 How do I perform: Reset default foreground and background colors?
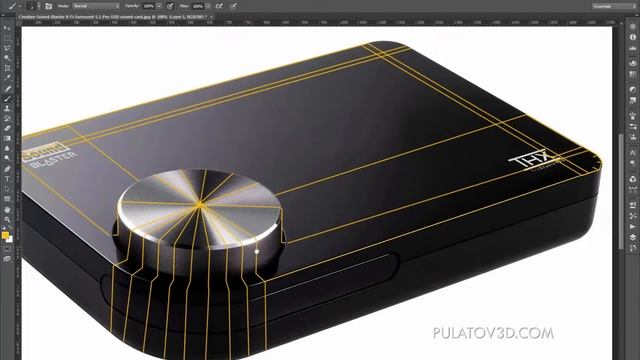coord(4,228)
